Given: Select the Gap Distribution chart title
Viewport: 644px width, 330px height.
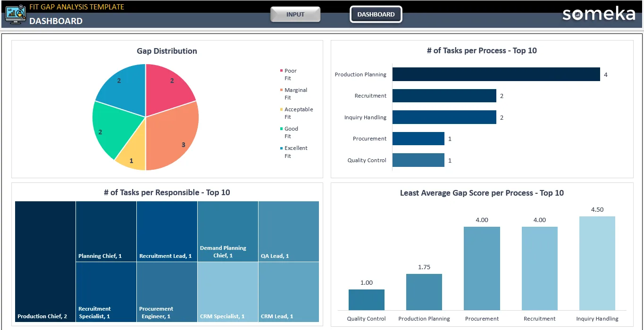Looking at the screenshot, I should [167, 51].
